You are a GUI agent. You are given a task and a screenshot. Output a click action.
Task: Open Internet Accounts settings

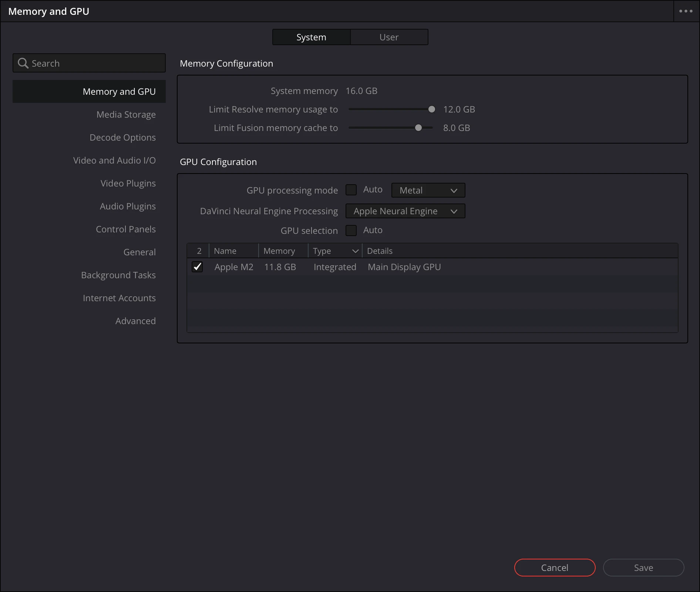click(x=119, y=298)
